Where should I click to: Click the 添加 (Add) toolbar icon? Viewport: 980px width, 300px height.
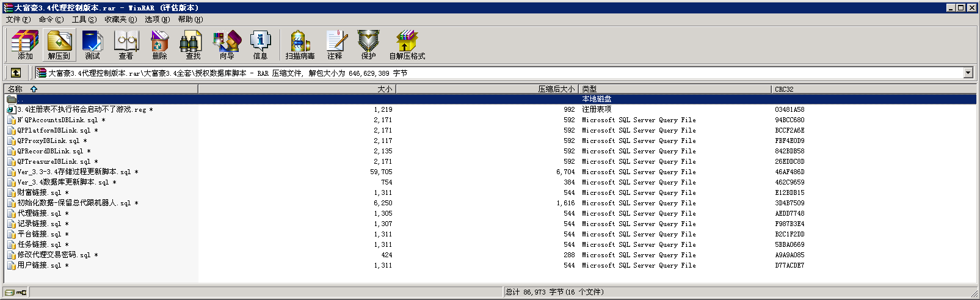(x=25, y=45)
